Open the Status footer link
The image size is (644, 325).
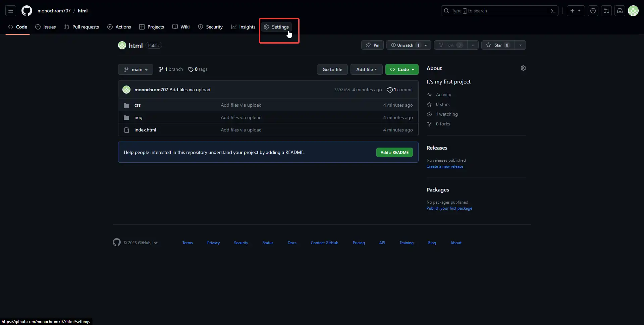268,243
